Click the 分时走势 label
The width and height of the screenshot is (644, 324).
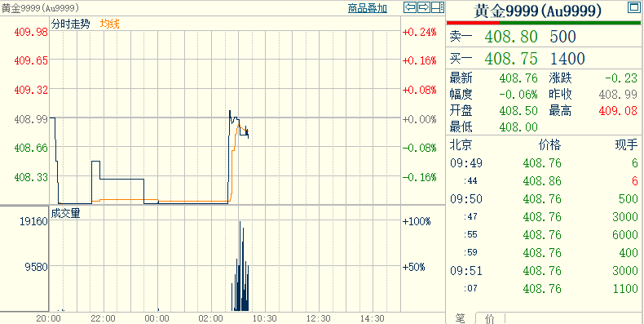(70, 24)
